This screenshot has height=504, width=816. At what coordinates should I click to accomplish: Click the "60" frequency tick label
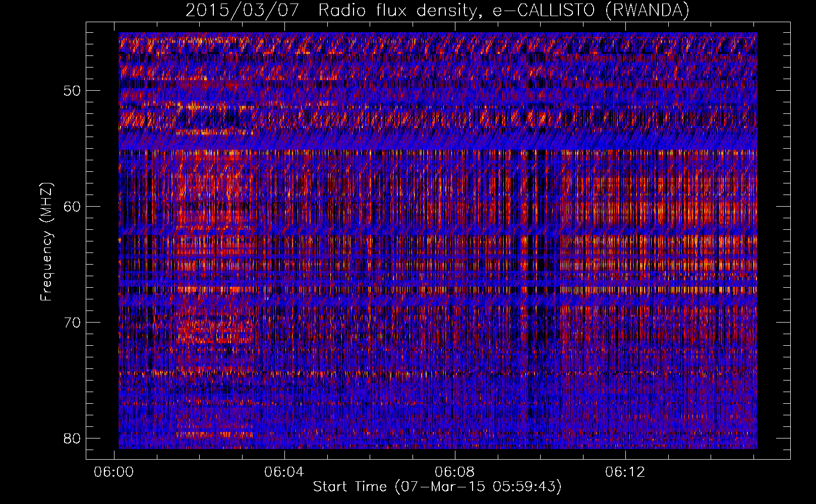point(73,207)
